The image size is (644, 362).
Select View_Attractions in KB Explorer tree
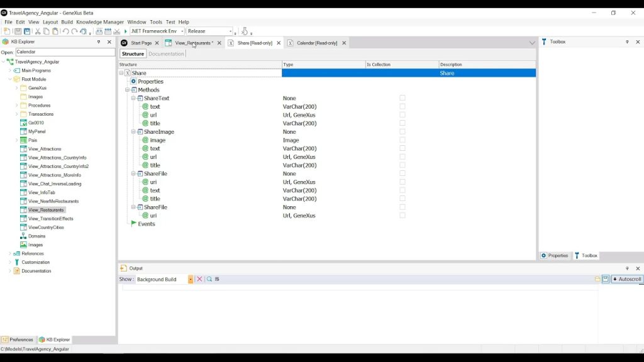[x=45, y=149]
